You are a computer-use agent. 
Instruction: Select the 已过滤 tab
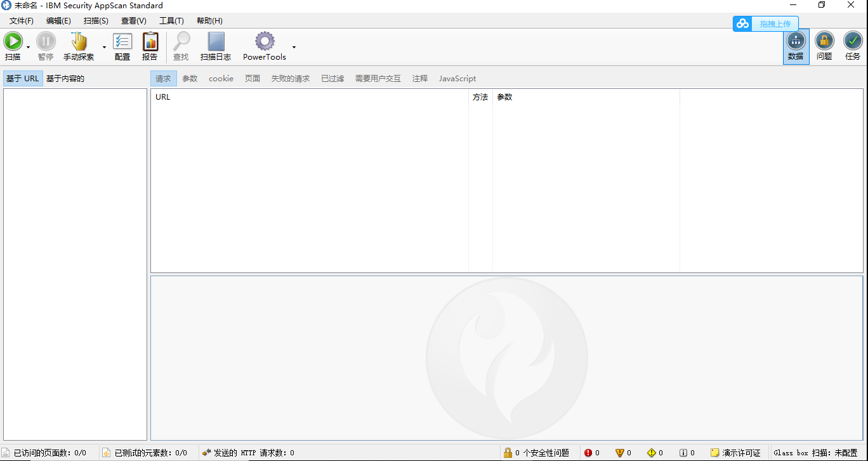[332, 79]
